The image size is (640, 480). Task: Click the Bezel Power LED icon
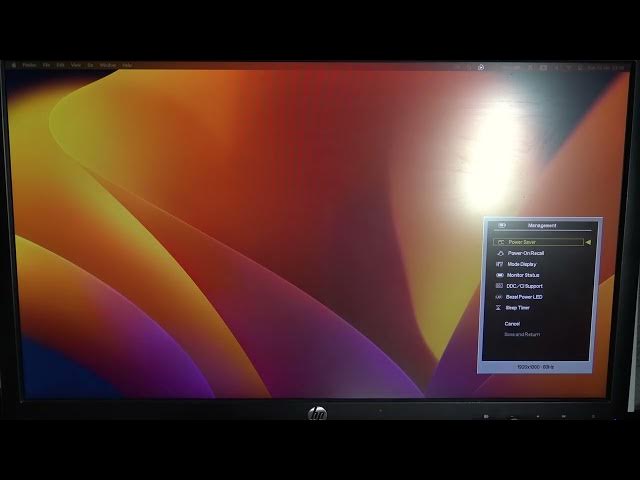pos(500,297)
